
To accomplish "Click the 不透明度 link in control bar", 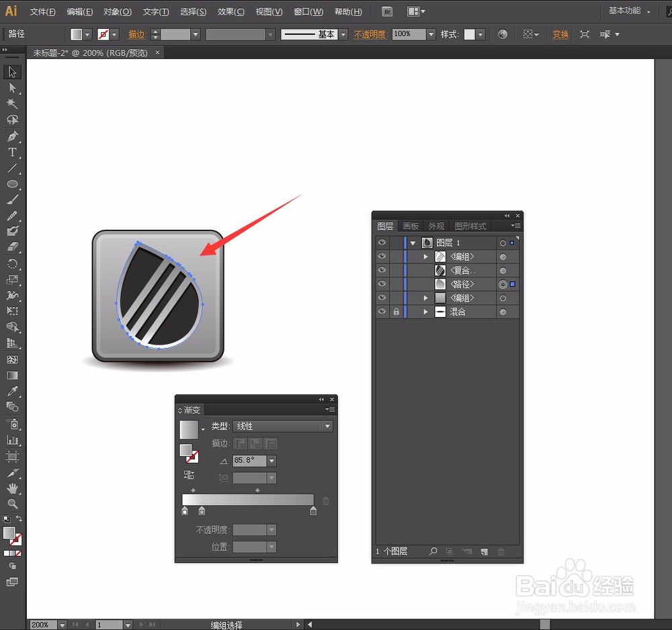I will click(370, 34).
